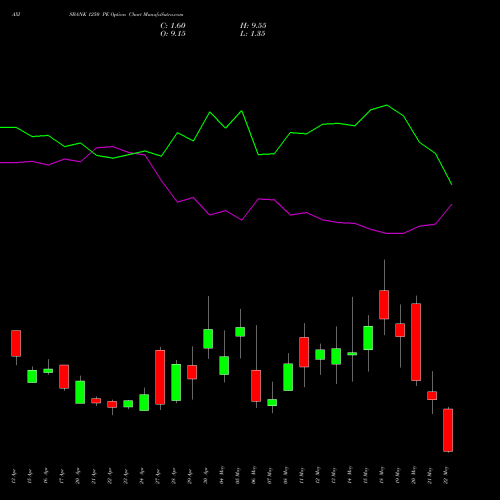This screenshot has height=500, width=500.
Task: Click the 21 May date label
Action: tap(430, 475)
